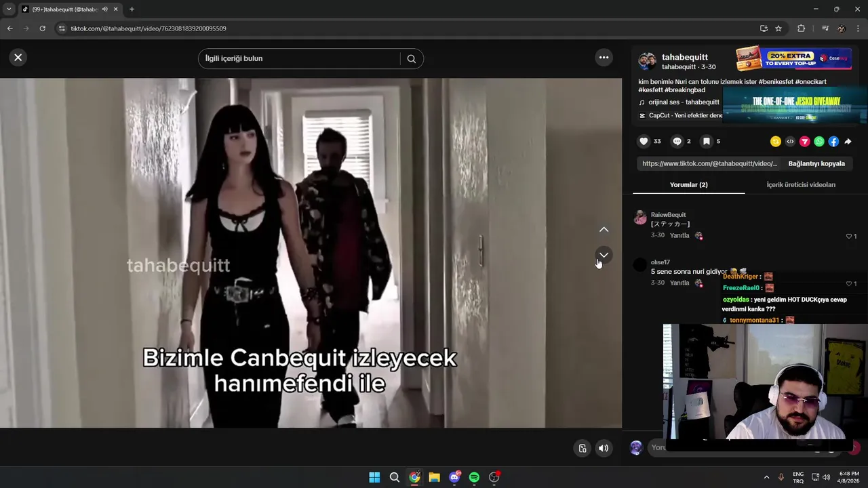Open RaiewBequit commenter avatar

(x=640, y=218)
